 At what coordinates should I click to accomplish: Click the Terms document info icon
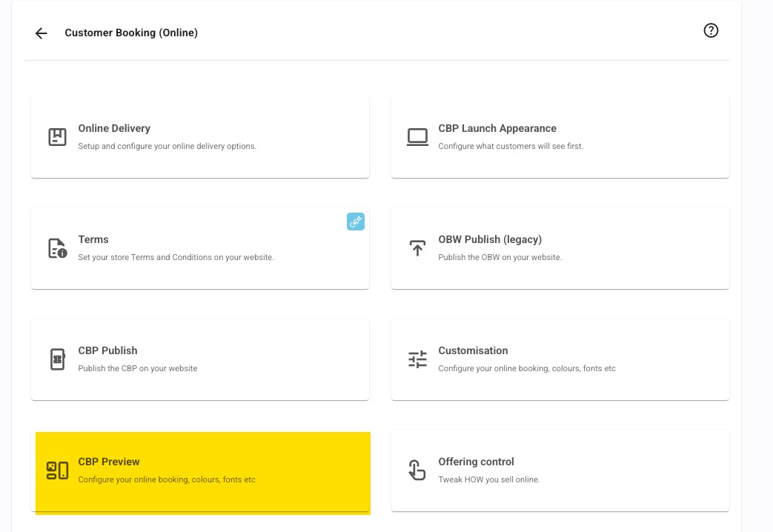coord(57,248)
